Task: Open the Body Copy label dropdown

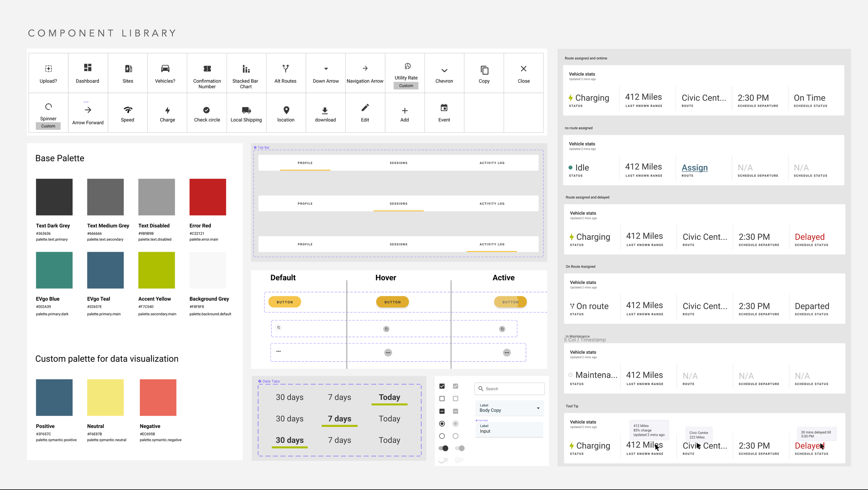Action: 509,408
